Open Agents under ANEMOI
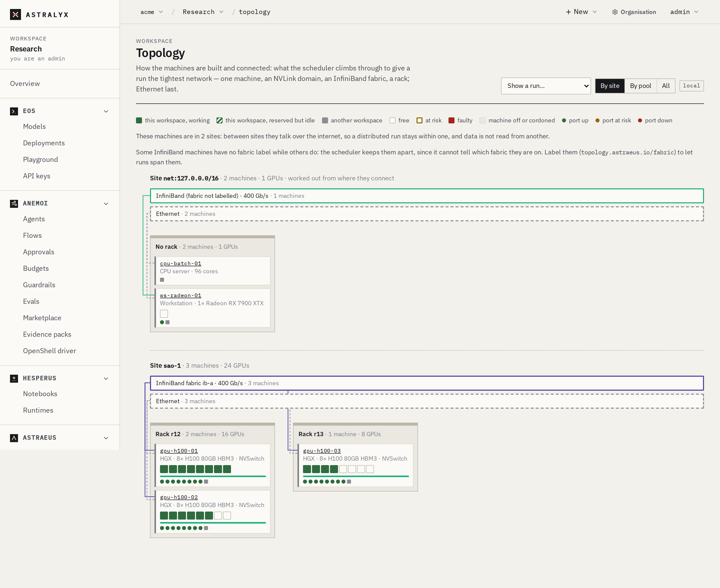720x588 pixels. pyautogui.click(x=34, y=219)
